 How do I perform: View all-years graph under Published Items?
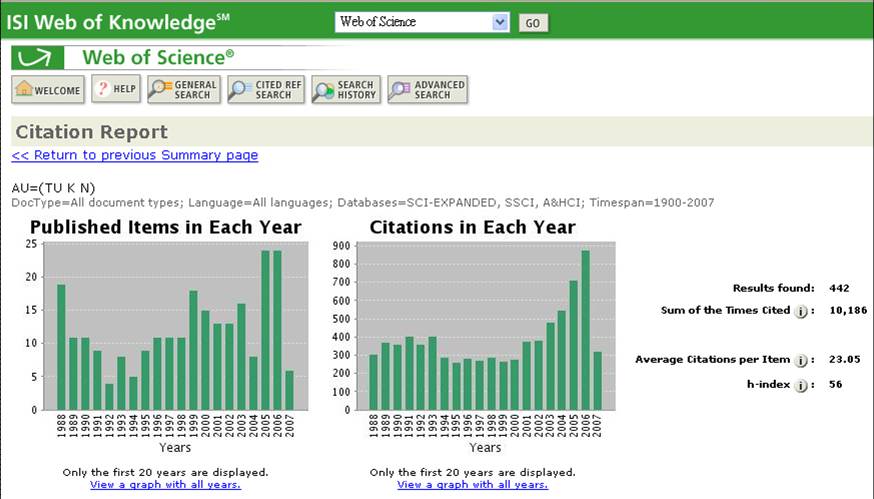point(166,485)
